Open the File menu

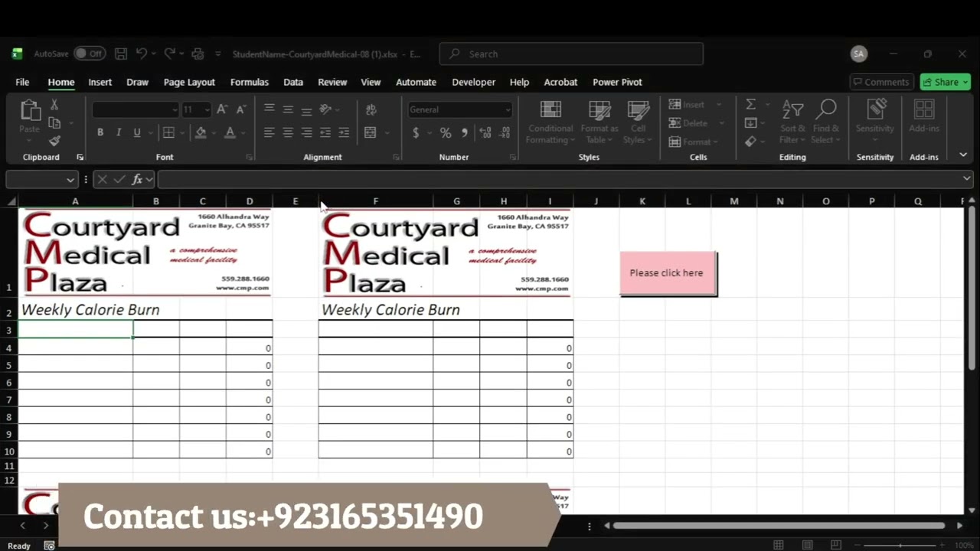(x=22, y=82)
